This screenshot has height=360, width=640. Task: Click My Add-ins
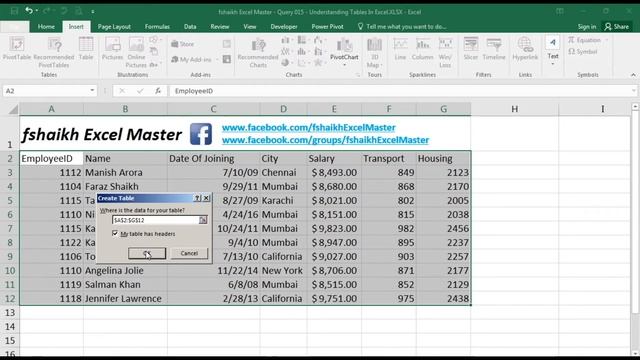point(192,60)
